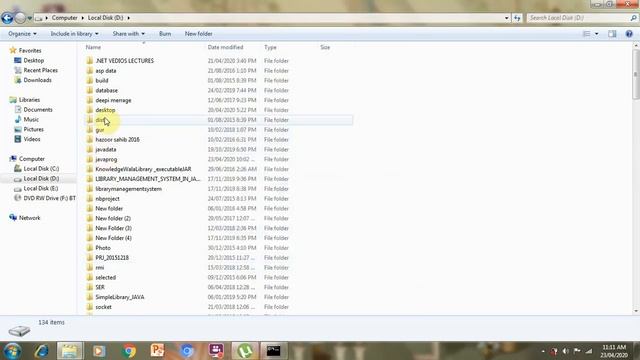This screenshot has width=640, height=360.
Task: Open the Windows Start button
Action: pos(12,351)
